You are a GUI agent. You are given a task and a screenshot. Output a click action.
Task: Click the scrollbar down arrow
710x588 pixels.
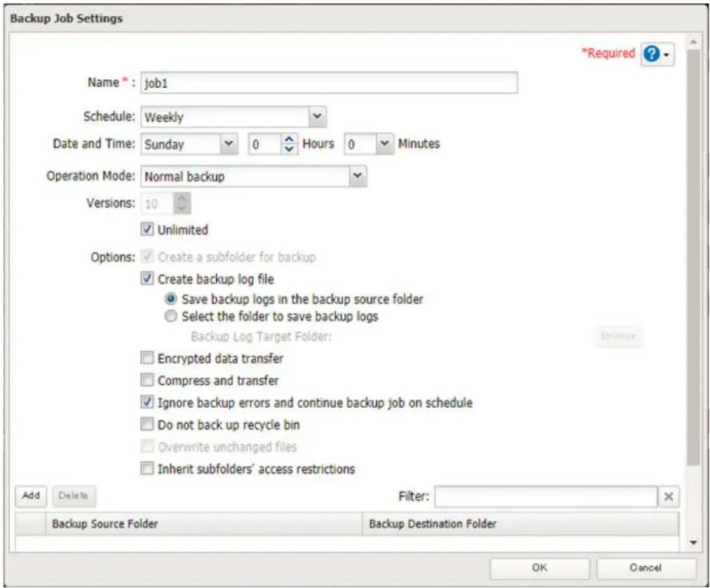(693, 542)
